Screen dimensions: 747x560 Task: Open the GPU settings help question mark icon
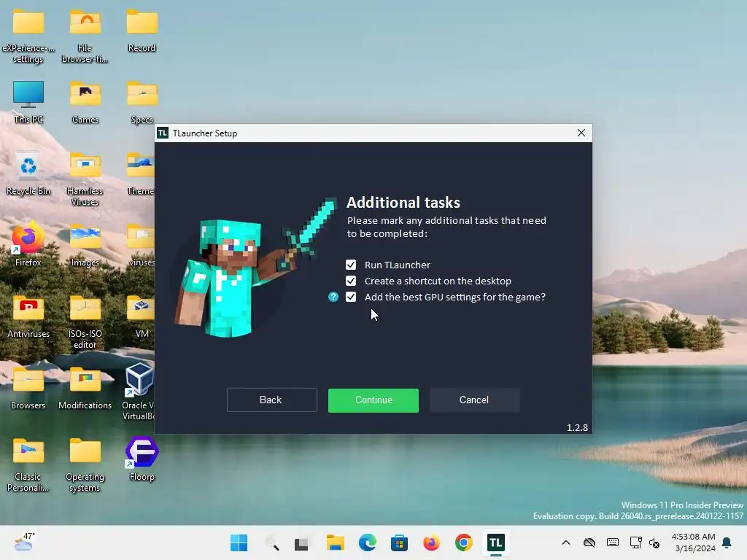pos(333,297)
